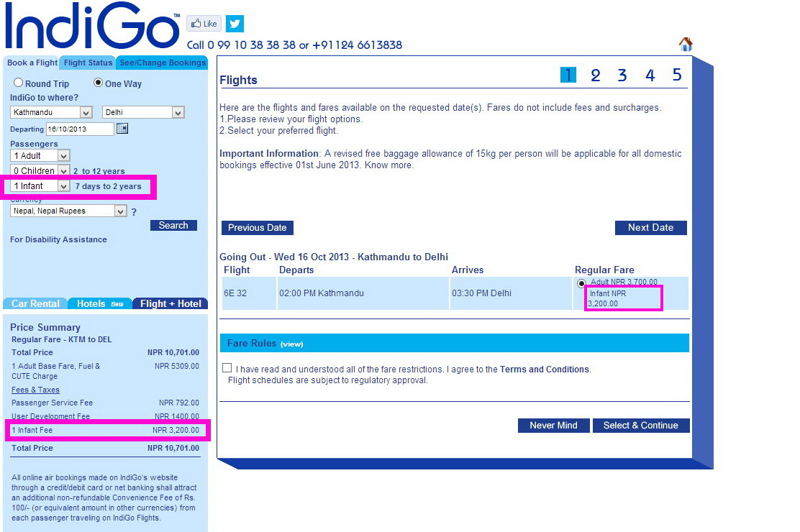
Task: Open the See/Change Bookings tab
Action: (163, 63)
